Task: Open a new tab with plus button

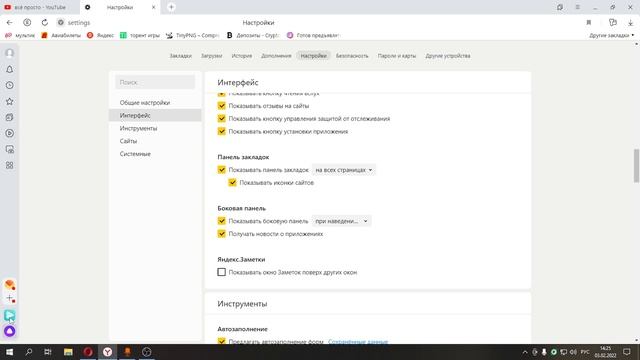Action: (x=171, y=7)
